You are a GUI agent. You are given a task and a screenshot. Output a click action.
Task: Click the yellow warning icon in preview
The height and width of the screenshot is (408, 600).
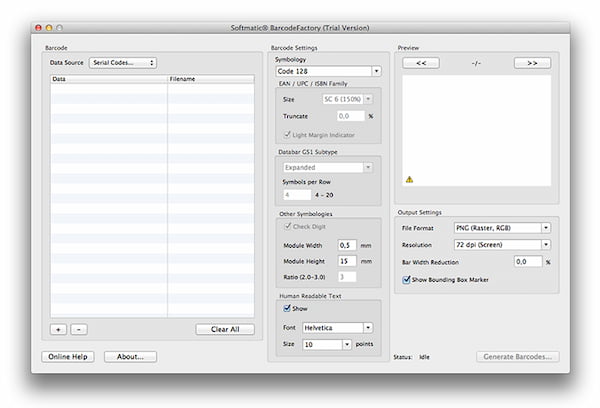coord(409,179)
